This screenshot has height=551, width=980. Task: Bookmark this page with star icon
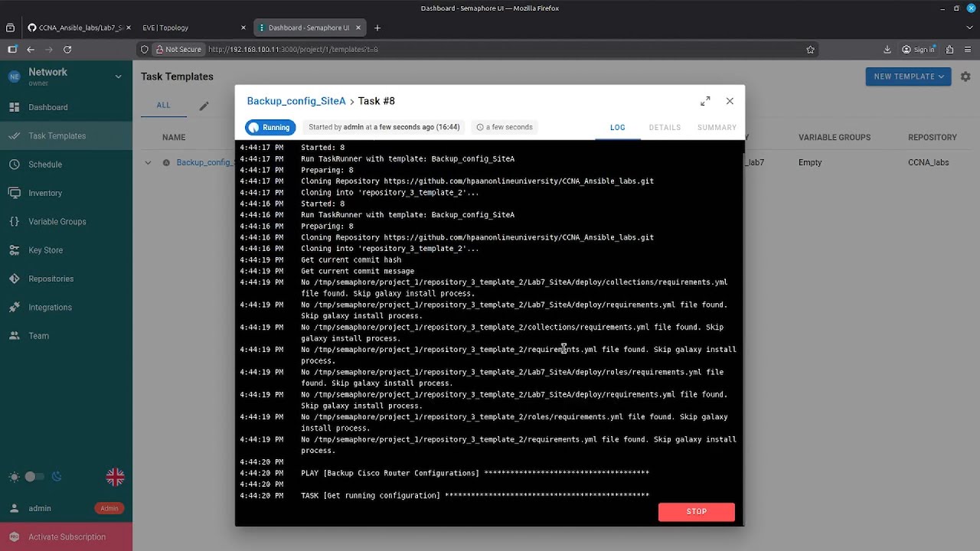coord(810,49)
